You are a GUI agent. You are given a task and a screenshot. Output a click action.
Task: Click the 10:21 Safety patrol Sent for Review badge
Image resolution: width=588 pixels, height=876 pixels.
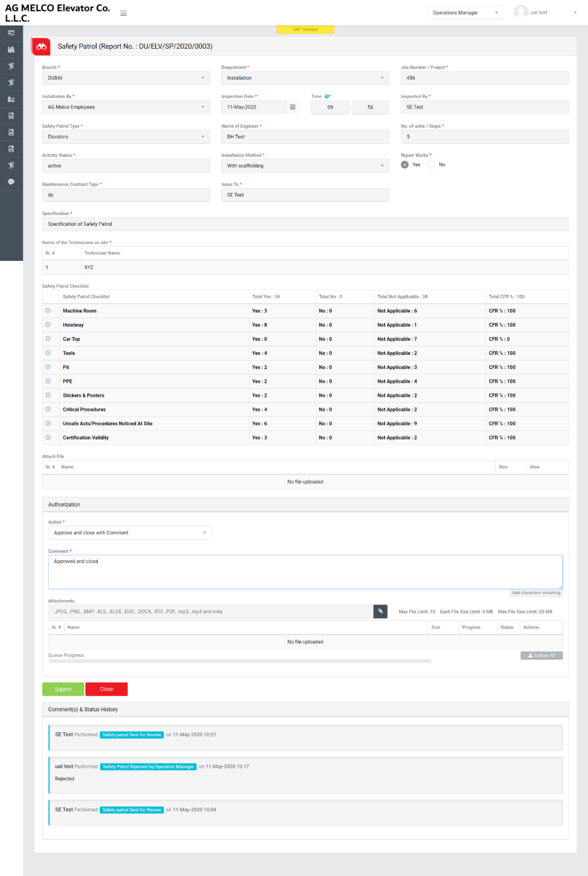click(x=132, y=735)
